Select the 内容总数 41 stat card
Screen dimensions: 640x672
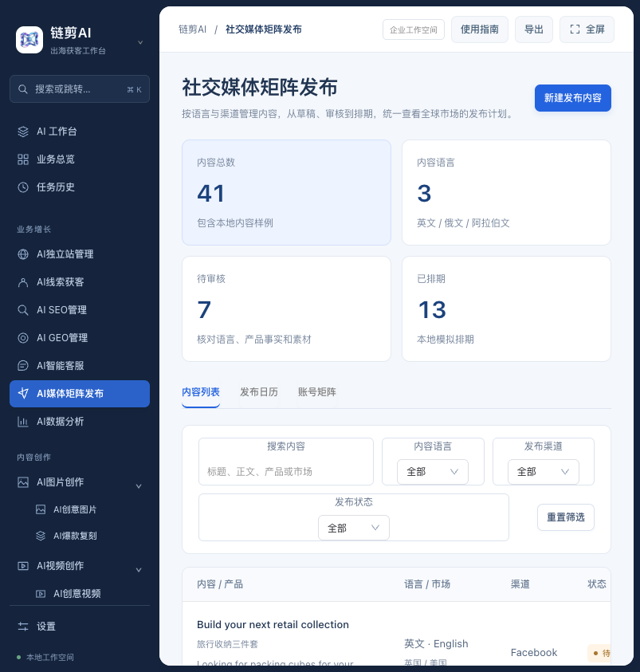coord(287,192)
